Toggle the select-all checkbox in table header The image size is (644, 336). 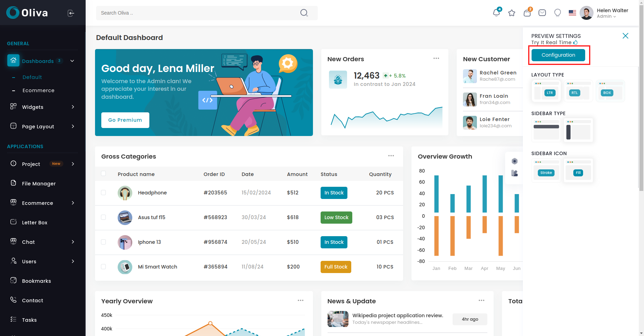coord(103,173)
